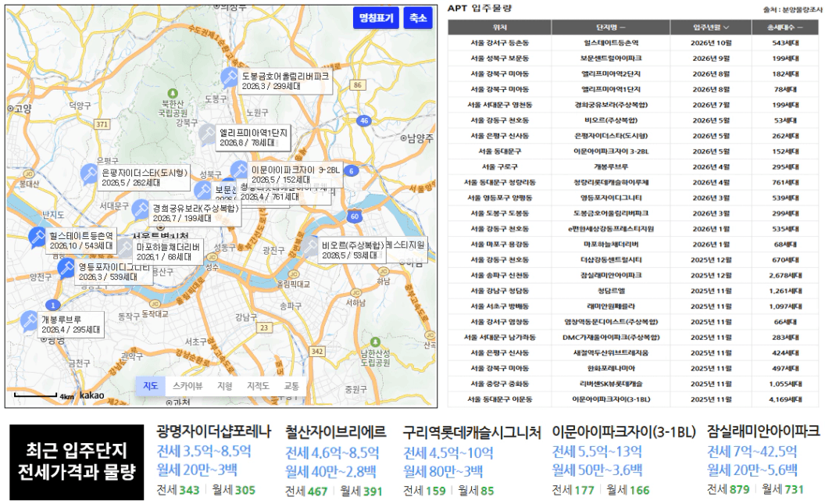The height and width of the screenshot is (504, 825).
Task: Click the 힐스테이트등촌역 marker icon
Action: click(37, 236)
